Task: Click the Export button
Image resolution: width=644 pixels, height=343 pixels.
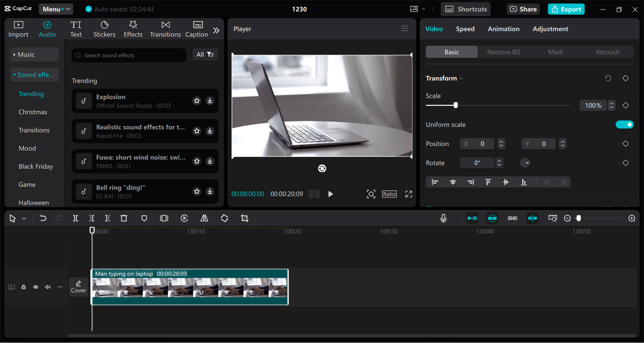Action: pos(566,9)
